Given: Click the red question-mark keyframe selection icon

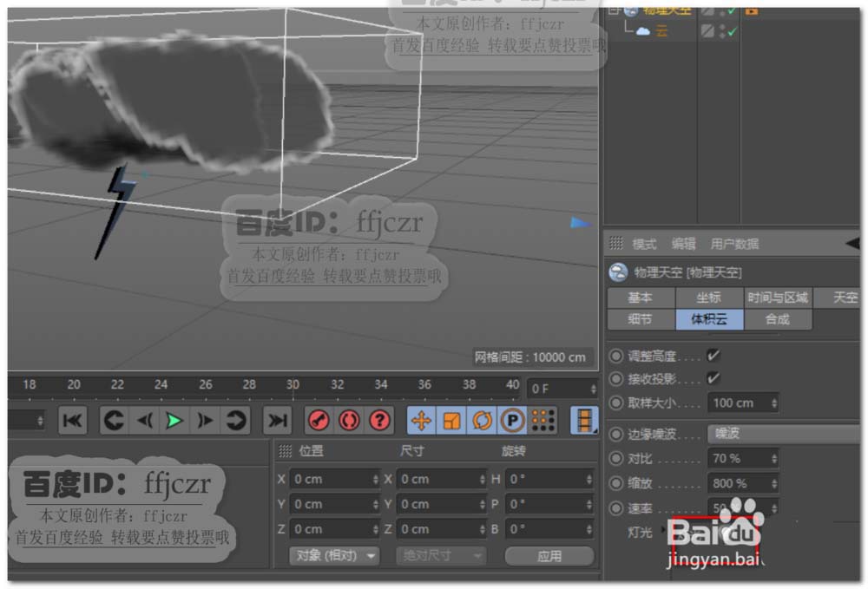Looking at the screenshot, I should coord(380,421).
